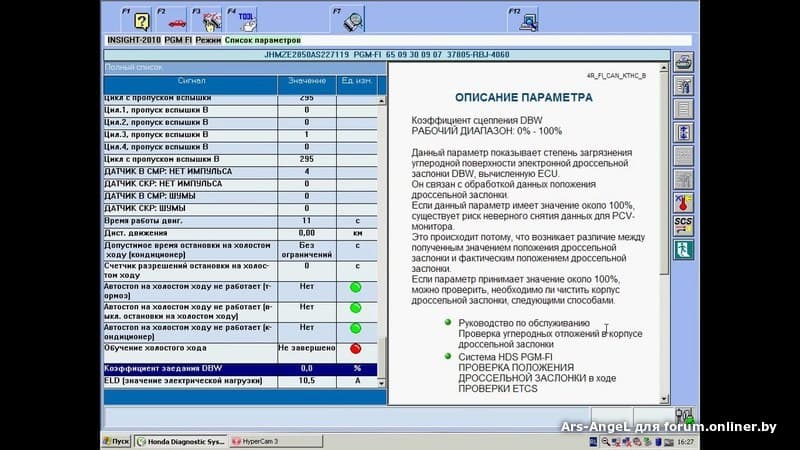
Task: Click green indicator in the т-ормоз autostop row
Action: [355, 288]
